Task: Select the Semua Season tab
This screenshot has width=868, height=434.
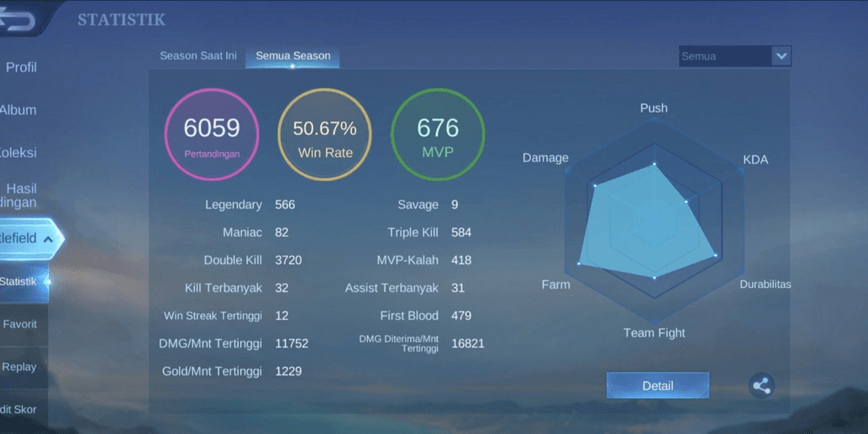Action: point(293,56)
